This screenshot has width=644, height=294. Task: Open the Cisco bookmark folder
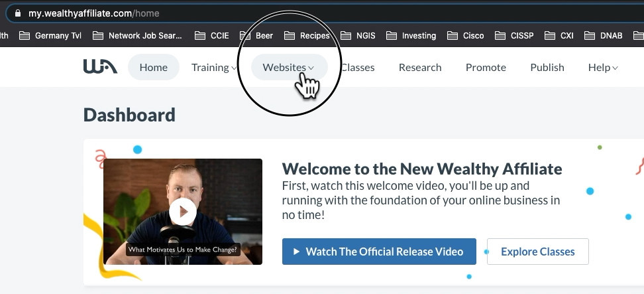pos(466,36)
